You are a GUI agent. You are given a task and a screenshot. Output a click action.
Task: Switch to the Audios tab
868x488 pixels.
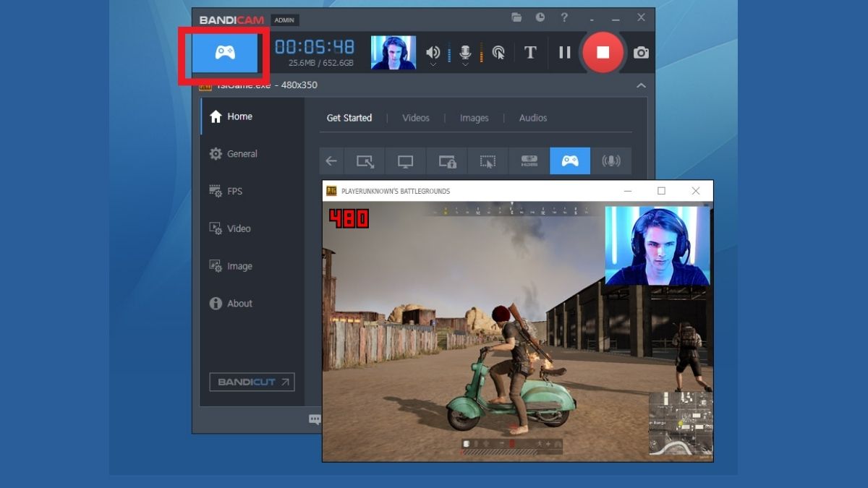533,118
